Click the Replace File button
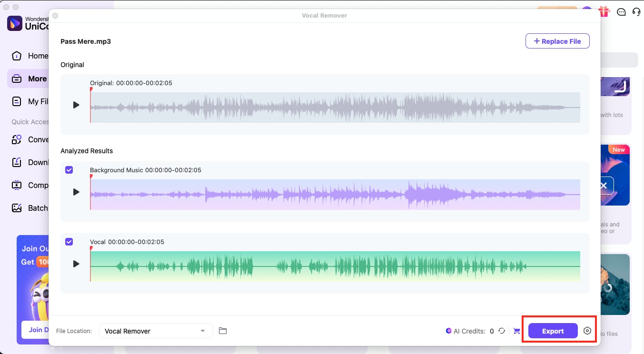 tap(557, 41)
